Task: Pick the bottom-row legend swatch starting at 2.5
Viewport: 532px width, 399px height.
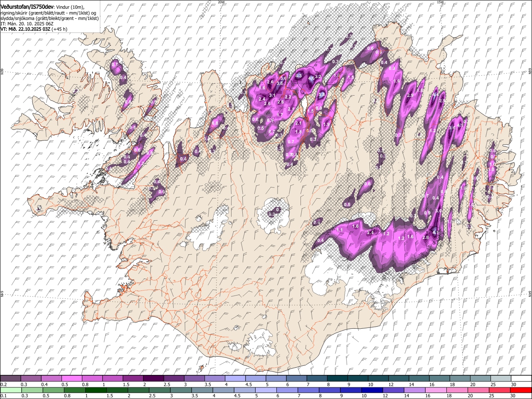Action: point(160,390)
